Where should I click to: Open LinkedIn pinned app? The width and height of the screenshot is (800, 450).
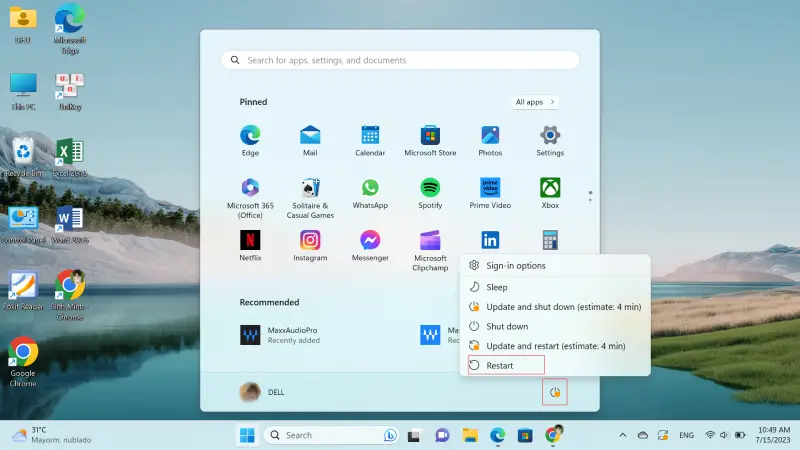[490, 240]
